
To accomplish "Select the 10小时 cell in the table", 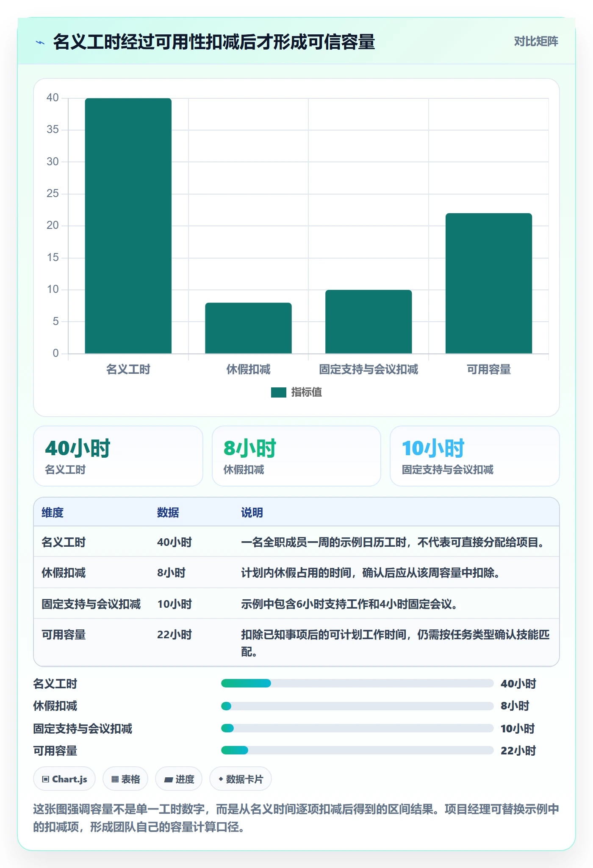I will point(175,604).
